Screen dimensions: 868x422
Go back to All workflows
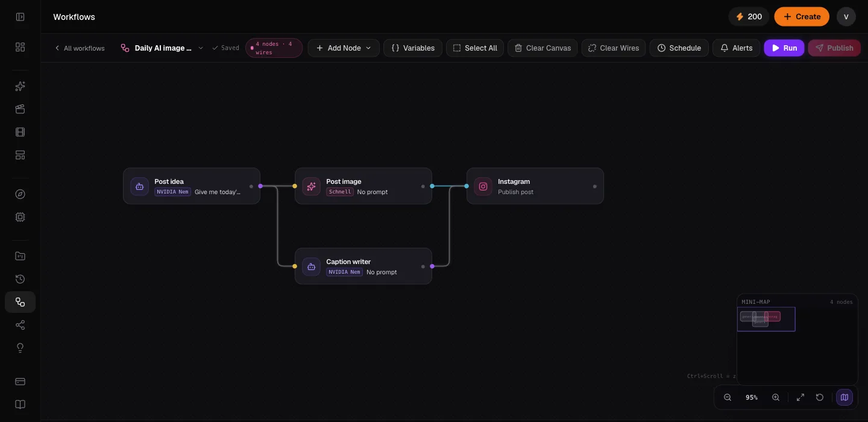pyautogui.click(x=80, y=48)
